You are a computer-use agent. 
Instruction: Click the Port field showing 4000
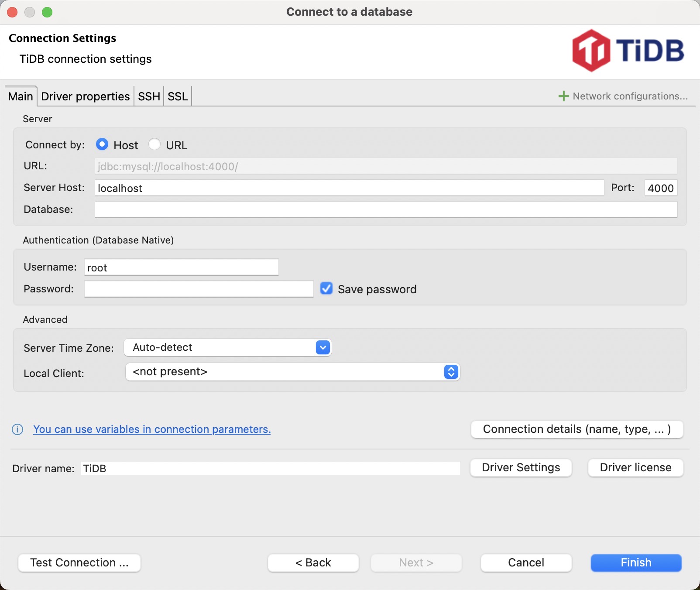661,188
